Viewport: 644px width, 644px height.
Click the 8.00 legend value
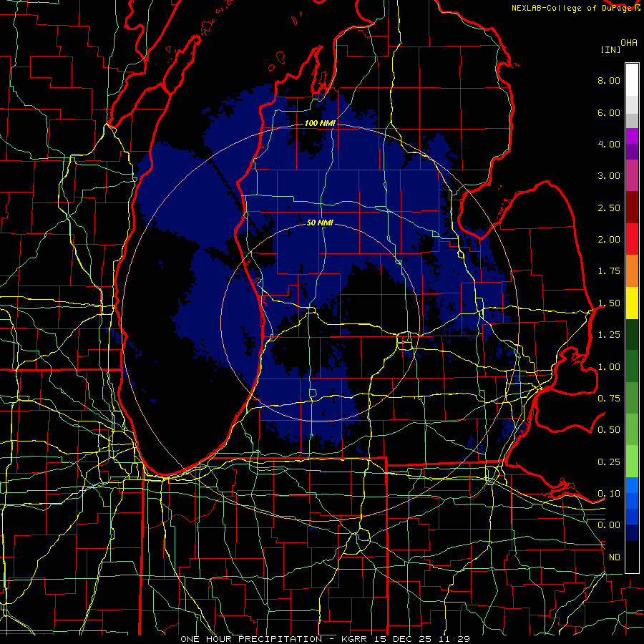pos(609,80)
